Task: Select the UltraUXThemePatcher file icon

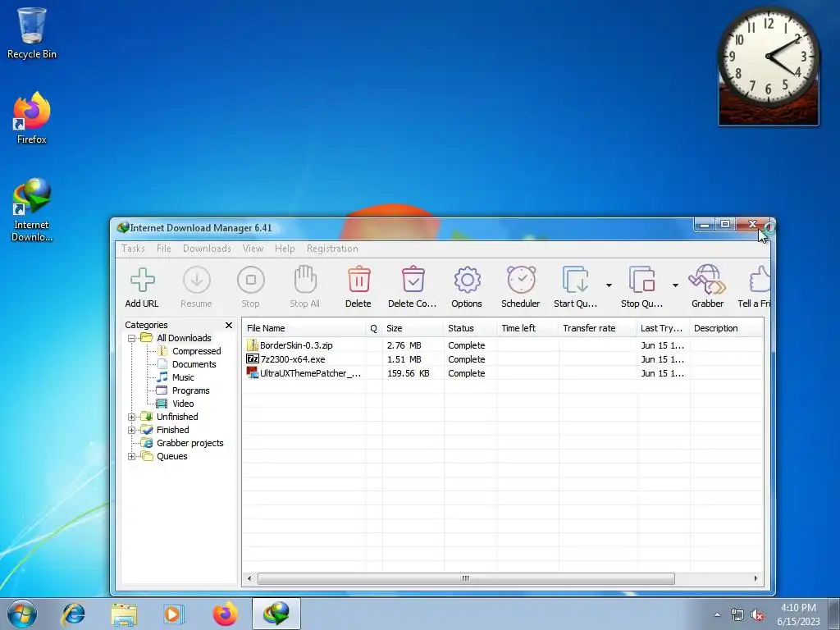Action: 253,372
